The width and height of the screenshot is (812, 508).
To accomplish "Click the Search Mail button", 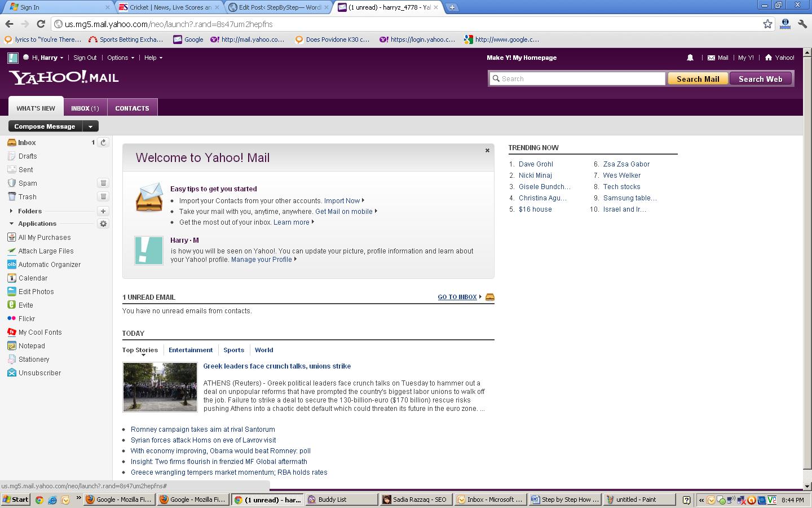I will click(698, 79).
